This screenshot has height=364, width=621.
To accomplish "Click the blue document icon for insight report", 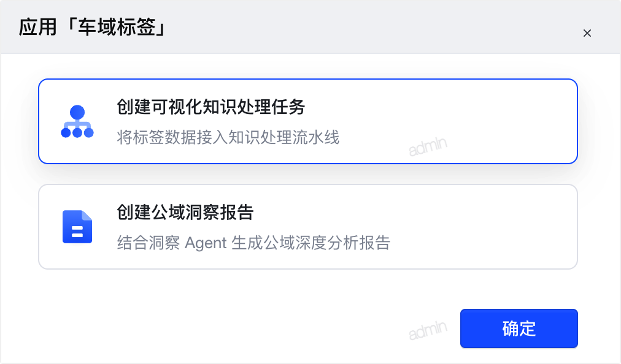I will (77, 227).
